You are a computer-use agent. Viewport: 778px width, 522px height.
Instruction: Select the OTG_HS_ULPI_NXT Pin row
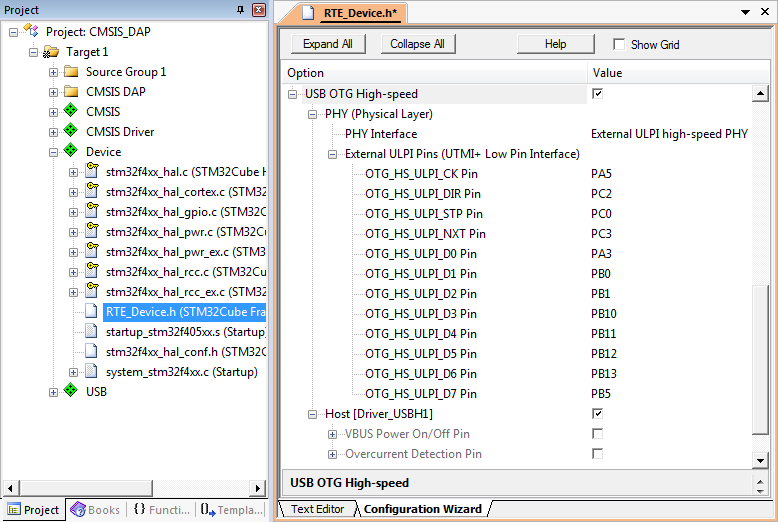coord(425,234)
